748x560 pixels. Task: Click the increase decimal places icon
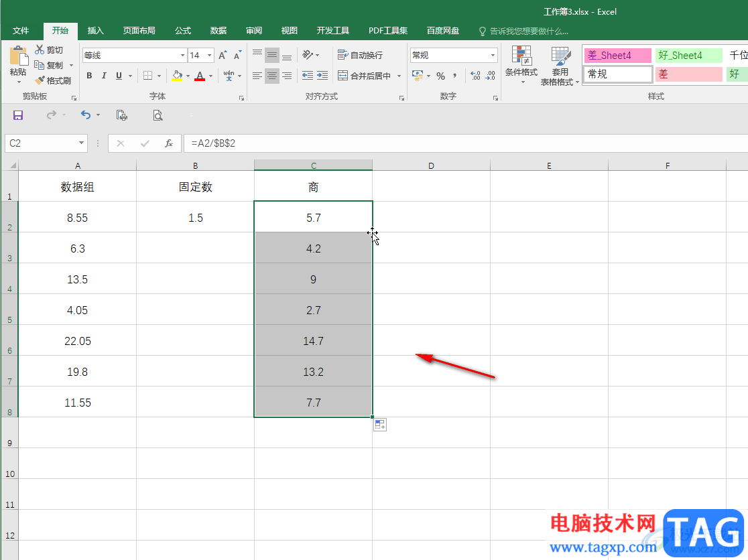tap(475, 76)
